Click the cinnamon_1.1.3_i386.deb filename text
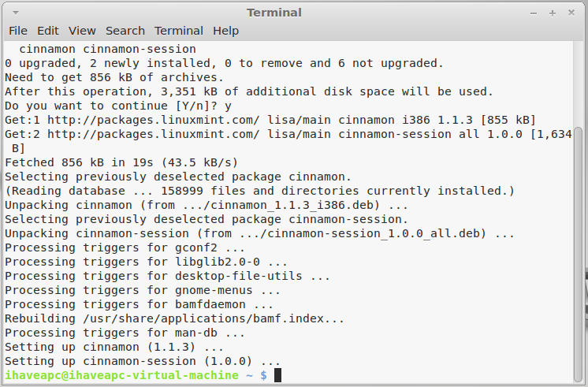Viewport: 588px width, 387px height. pos(289,205)
